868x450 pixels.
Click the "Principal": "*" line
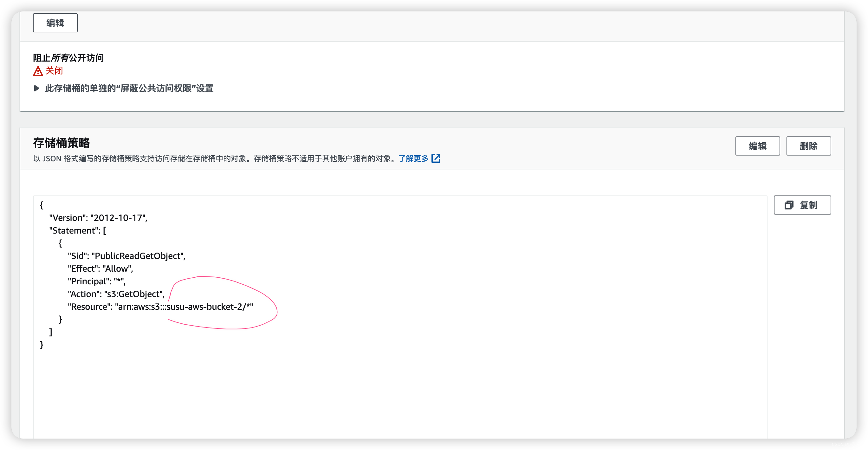click(97, 281)
